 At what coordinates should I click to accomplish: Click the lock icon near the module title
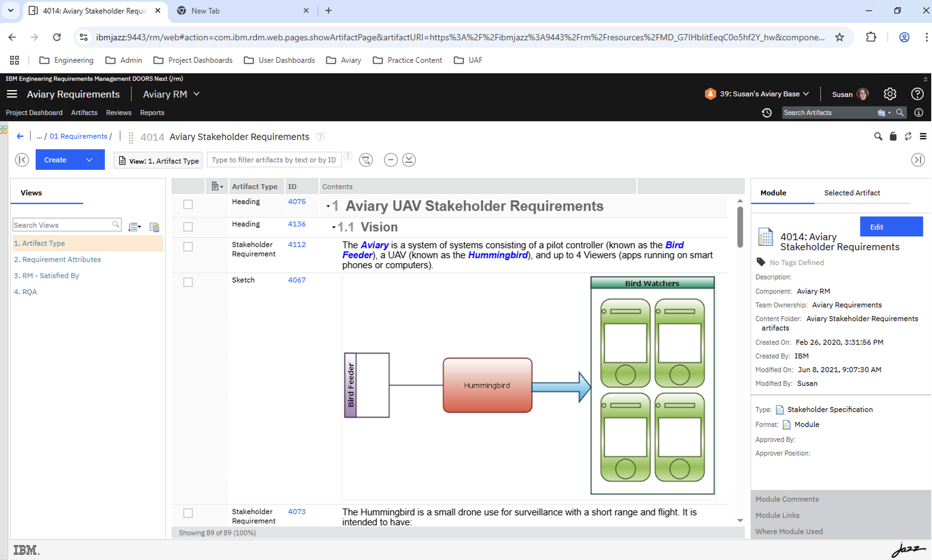pos(893,137)
